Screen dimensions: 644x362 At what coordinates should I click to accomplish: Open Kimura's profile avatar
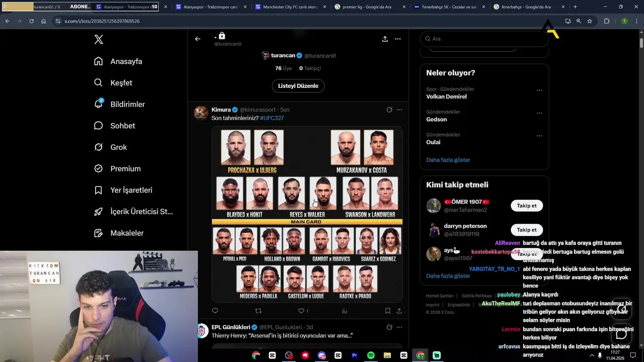201,113
